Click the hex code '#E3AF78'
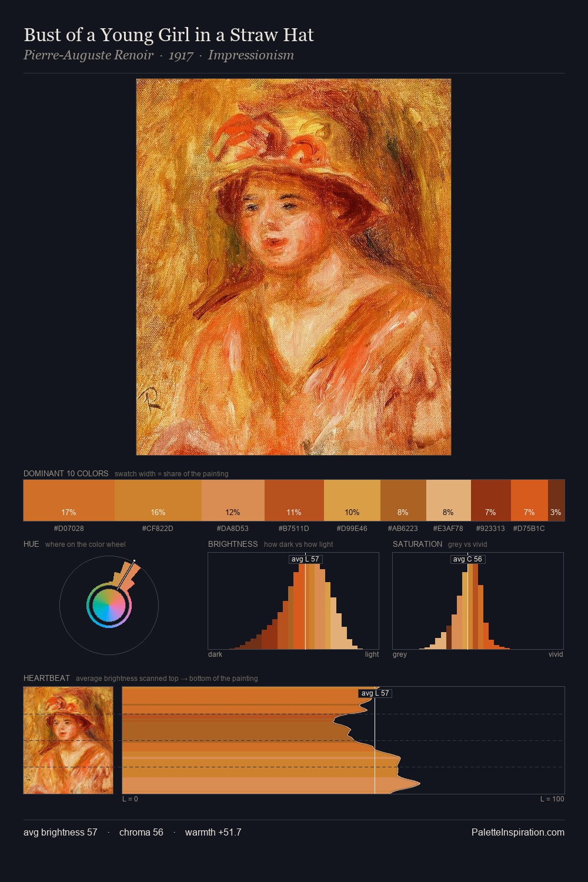 pyautogui.click(x=448, y=529)
